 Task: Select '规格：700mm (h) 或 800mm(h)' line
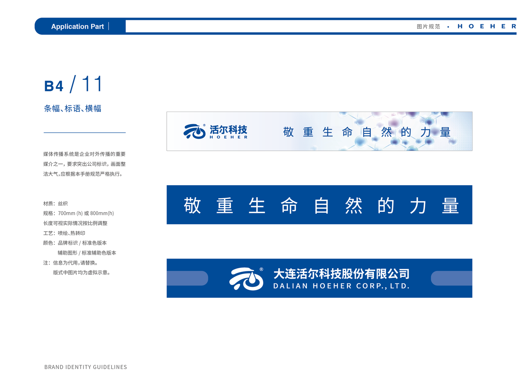point(79,213)
